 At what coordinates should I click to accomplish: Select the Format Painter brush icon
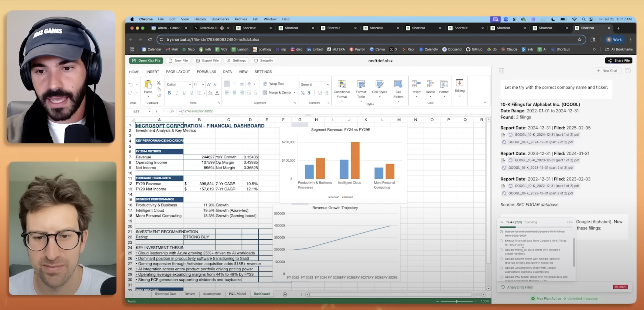tap(159, 95)
